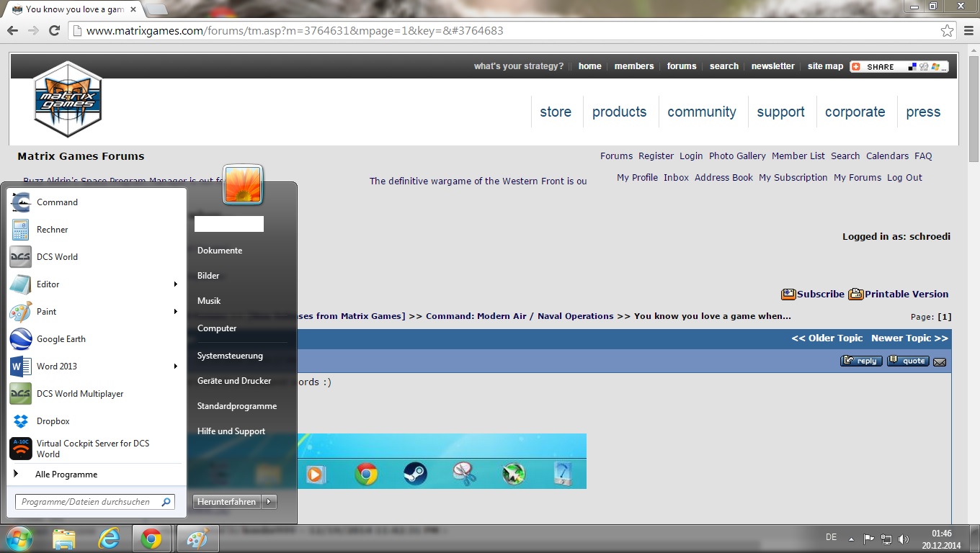Image resolution: width=980 pixels, height=553 pixels.
Task: Open Windows Explorer from the taskbar
Action: 63,539
